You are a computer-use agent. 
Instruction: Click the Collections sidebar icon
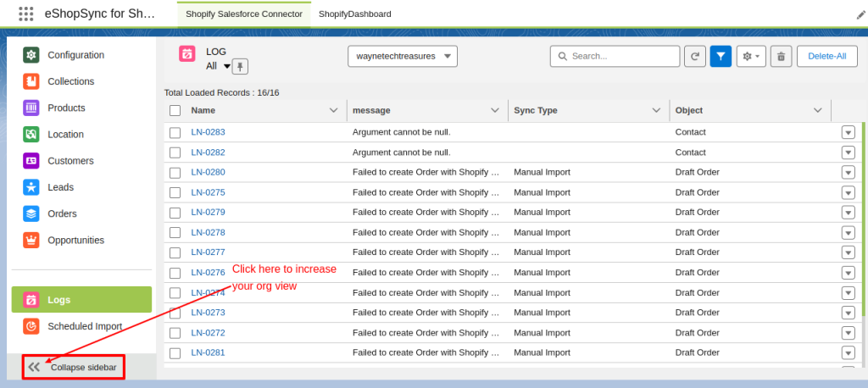pos(31,81)
